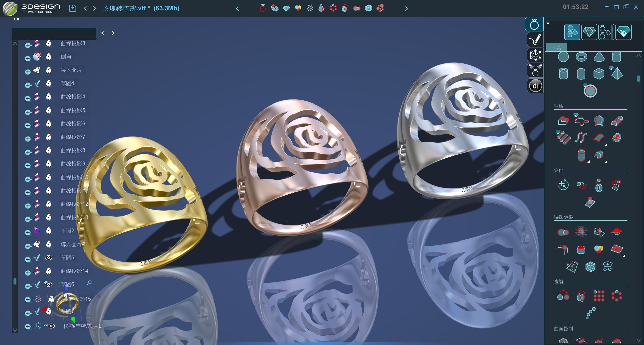644x345 pixels.
Task: Click the circular array tool under 複製
Action: point(616,296)
